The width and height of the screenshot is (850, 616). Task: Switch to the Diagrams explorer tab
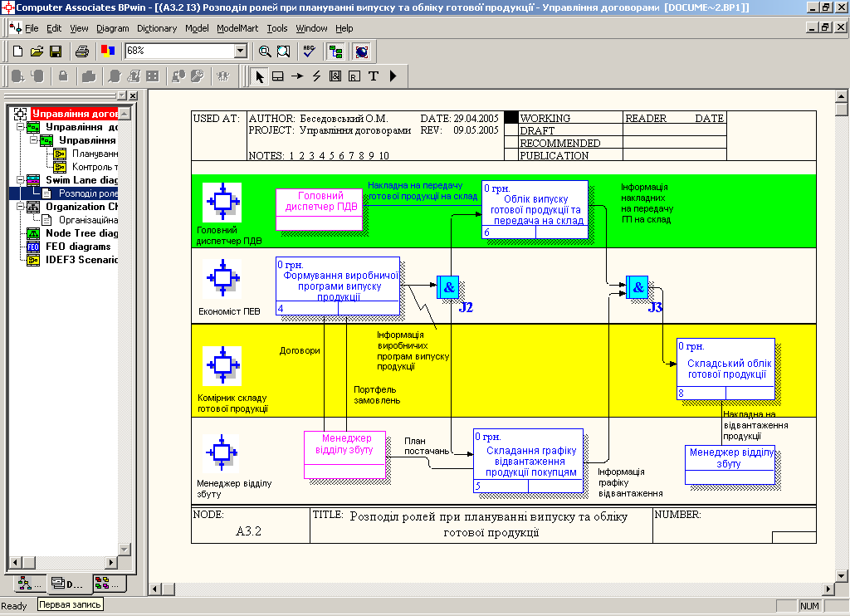point(70,584)
